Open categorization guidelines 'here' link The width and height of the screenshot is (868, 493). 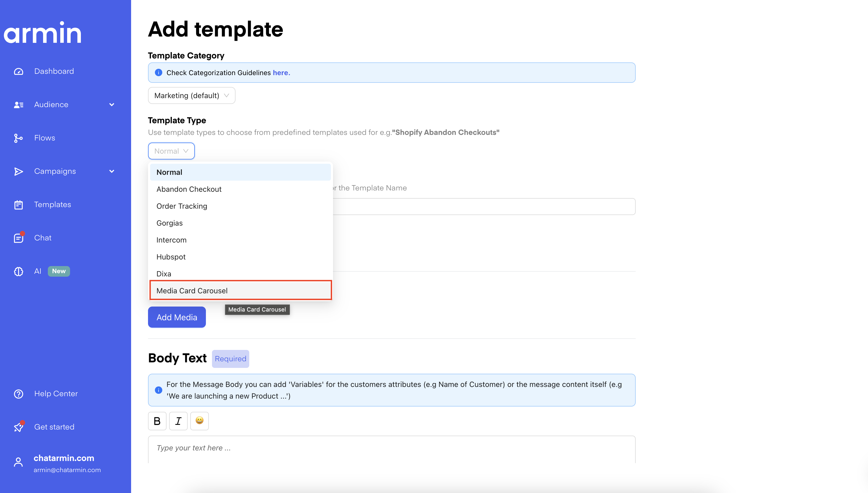(x=281, y=73)
